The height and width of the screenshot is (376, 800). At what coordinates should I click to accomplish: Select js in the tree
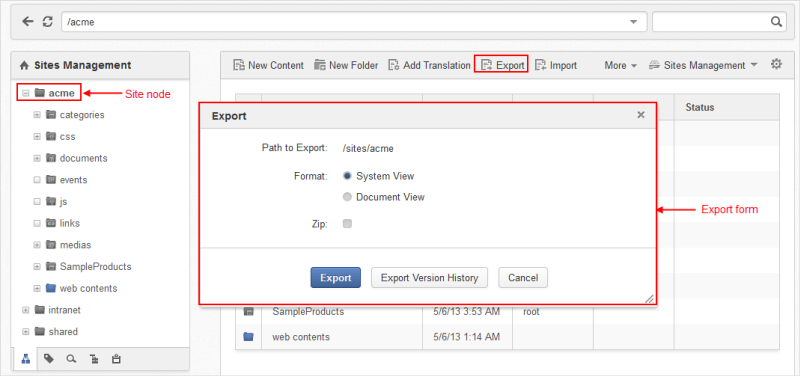(x=63, y=202)
